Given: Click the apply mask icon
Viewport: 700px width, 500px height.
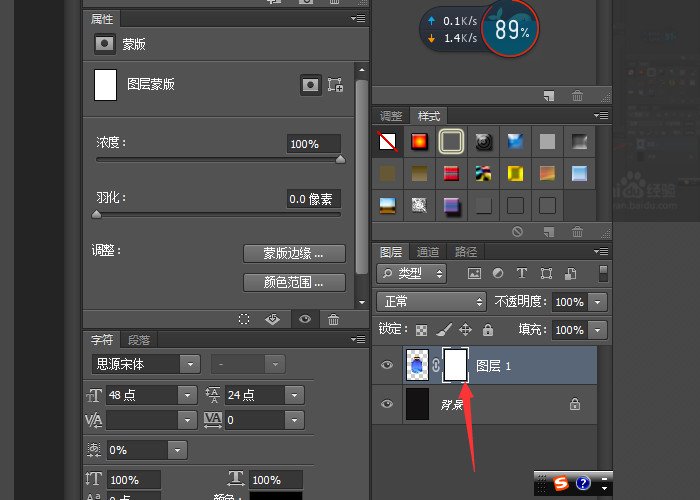Looking at the screenshot, I should 272,319.
